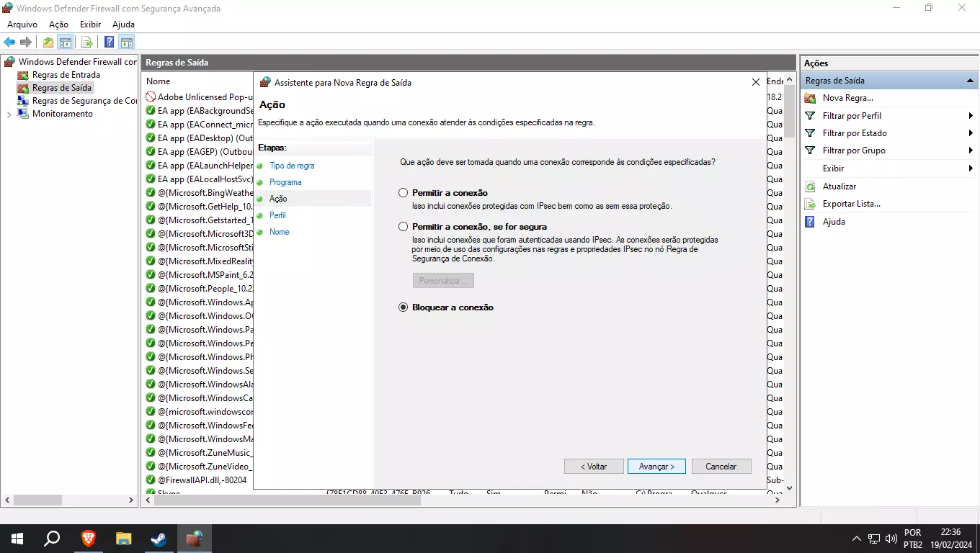Open the Exibir submenu in Ações pane
Image resolution: width=980 pixels, height=553 pixels.
pos(890,168)
